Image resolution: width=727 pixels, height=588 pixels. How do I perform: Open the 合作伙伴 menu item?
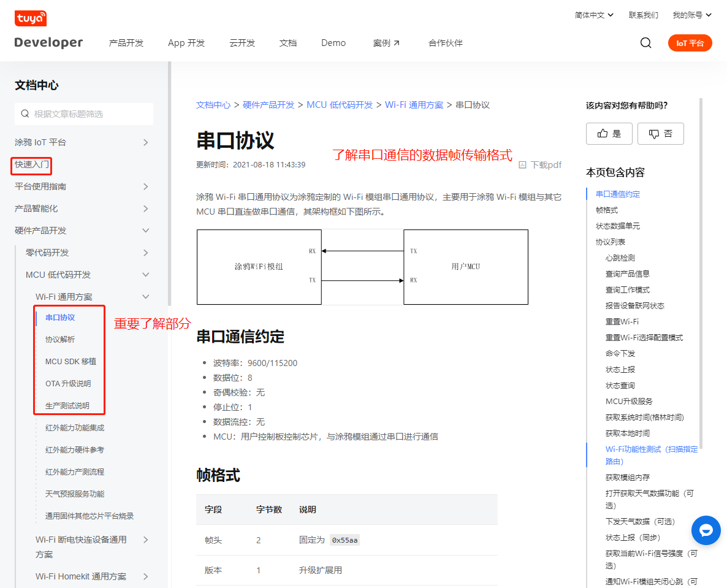pyautogui.click(x=445, y=43)
